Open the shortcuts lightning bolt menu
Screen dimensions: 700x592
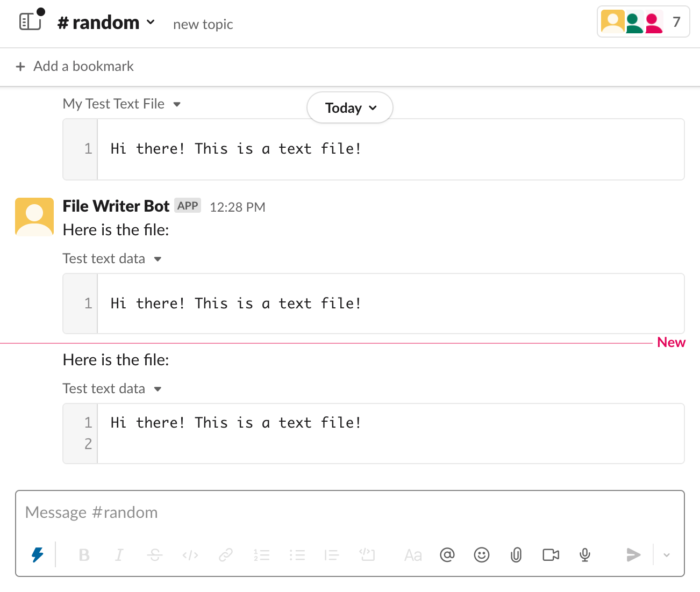pyautogui.click(x=37, y=555)
